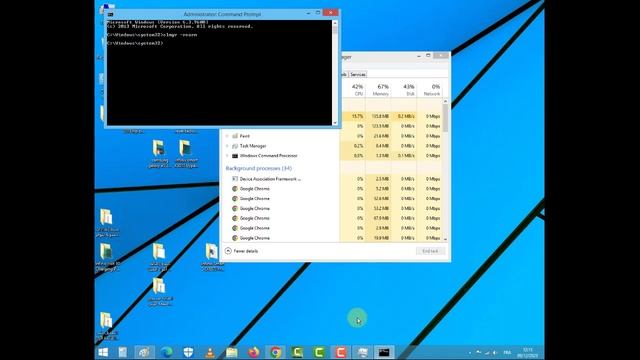This screenshot has width=640, height=360.
Task: Minimize the Task Manager window
Action: tap(419, 56)
